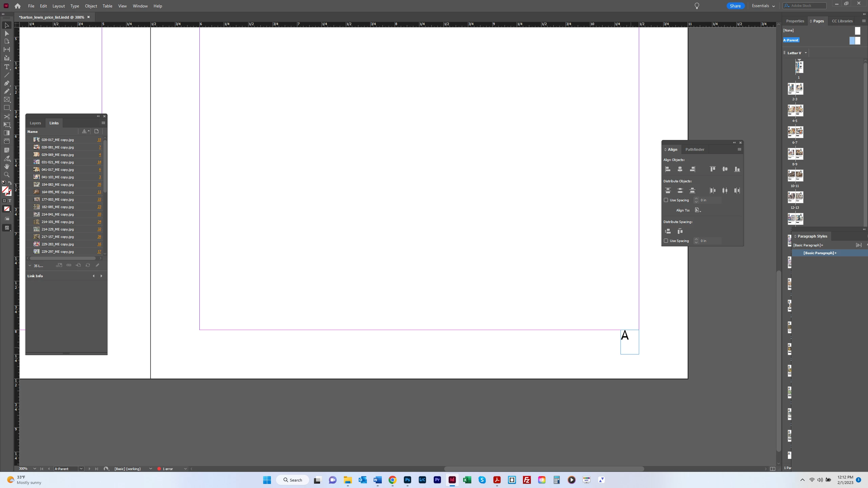Click the Share button
The image size is (868, 488).
pos(735,6)
